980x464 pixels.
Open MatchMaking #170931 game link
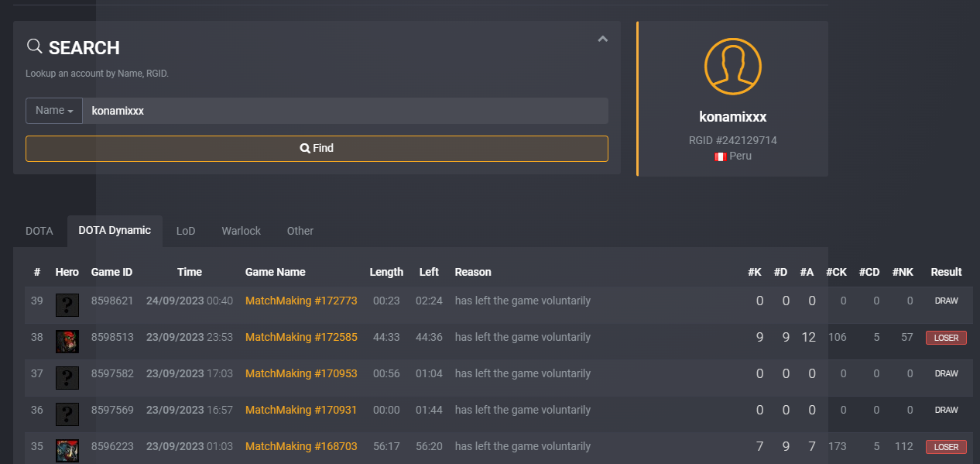pyautogui.click(x=301, y=410)
